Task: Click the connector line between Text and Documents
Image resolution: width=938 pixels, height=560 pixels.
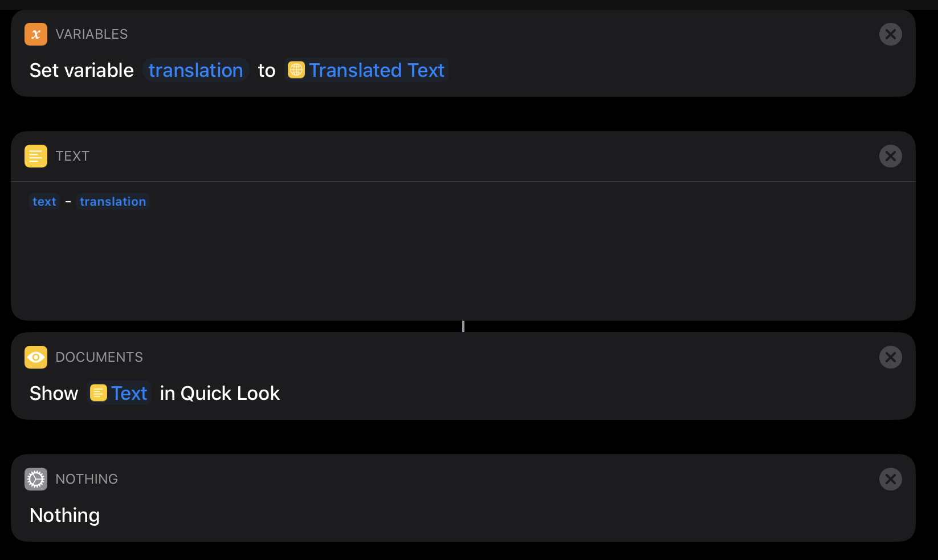Action: click(463, 326)
